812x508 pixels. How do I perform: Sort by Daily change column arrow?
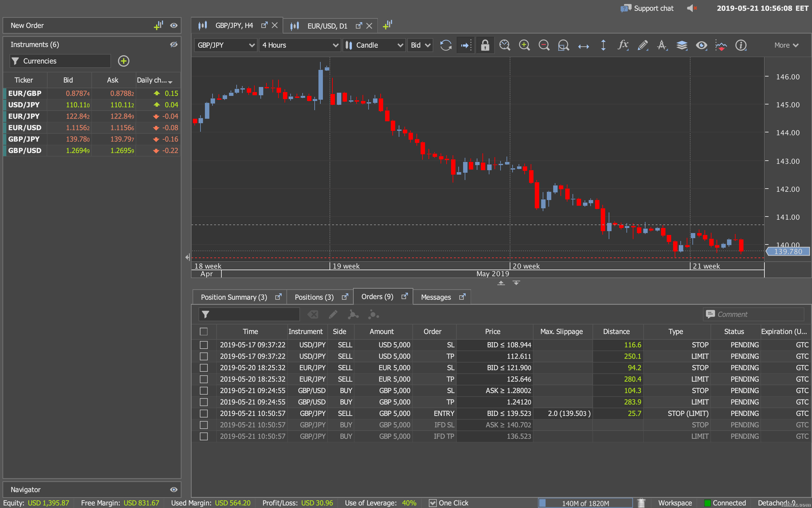pos(170,82)
